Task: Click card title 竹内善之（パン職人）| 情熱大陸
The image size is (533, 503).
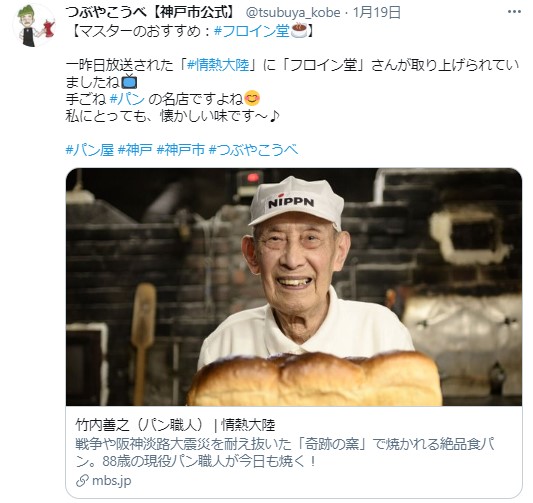Action: click(175, 425)
